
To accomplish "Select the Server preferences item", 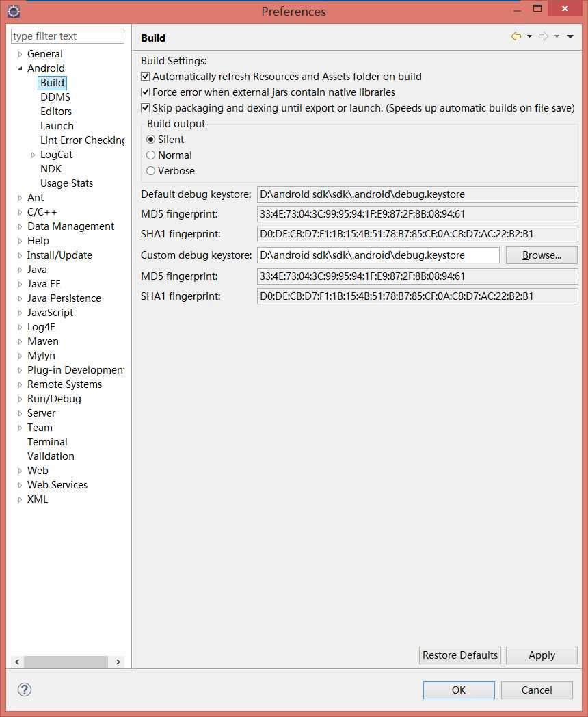I will [x=41, y=413].
